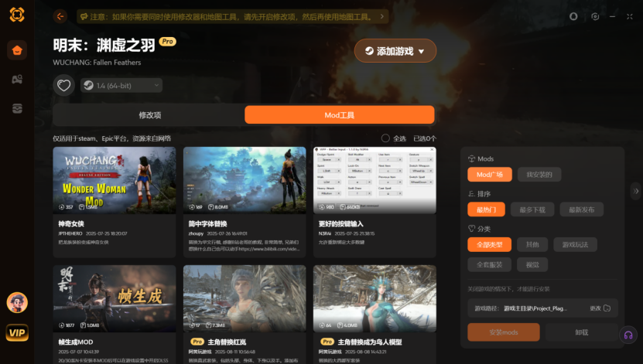Open the 帧生成 mod thumbnail

pyautogui.click(x=115, y=298)
